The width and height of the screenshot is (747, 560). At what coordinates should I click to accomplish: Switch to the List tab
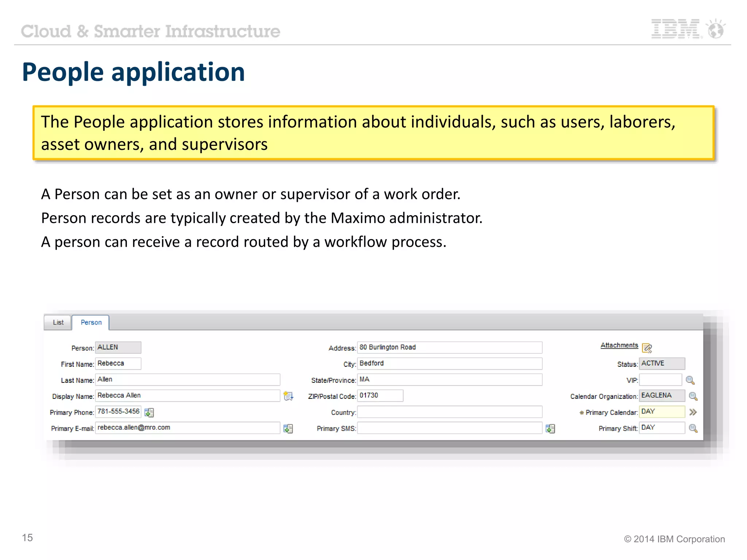tap(58, 323)
